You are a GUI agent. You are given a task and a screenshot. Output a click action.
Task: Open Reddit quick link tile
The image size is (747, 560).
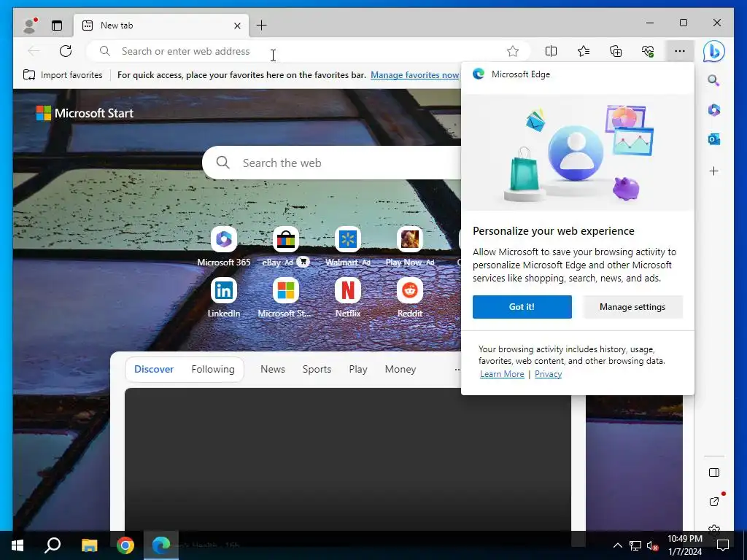410,297
